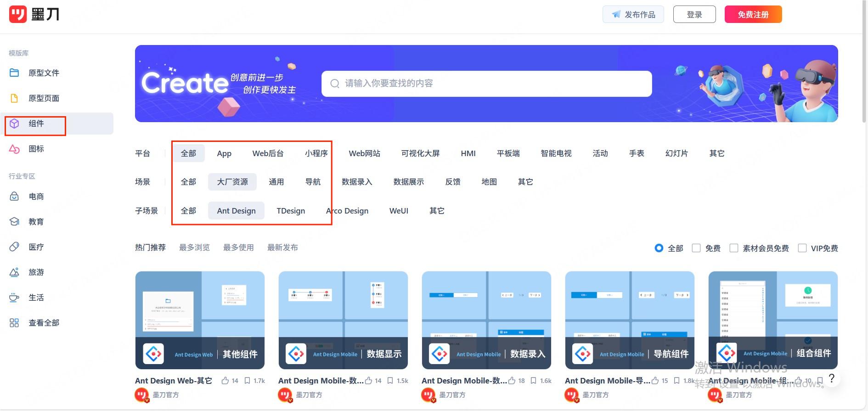Switch to 最多使用 sorting tab
The height and width of the screenshot is (411, 868).
point(238,248)
